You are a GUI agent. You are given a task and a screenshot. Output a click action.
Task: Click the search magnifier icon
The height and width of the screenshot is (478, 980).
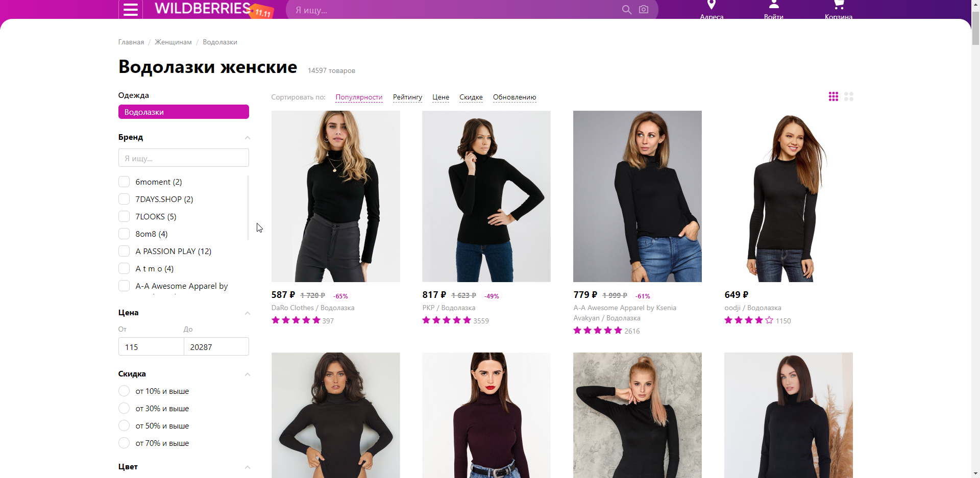click(627, 10)
